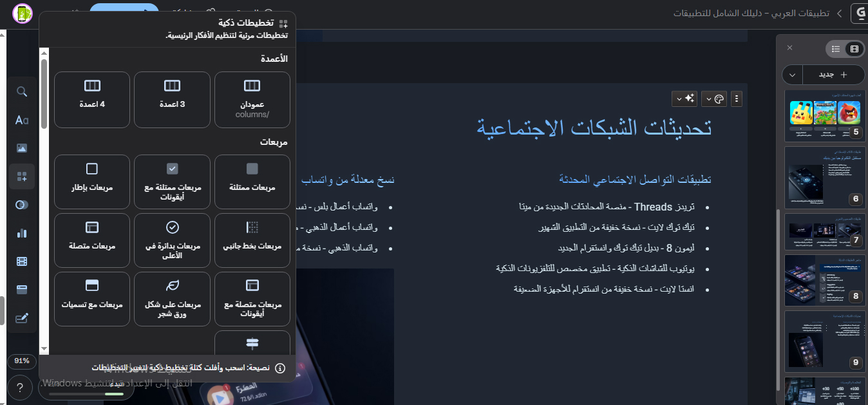Choose the 3 أعمدة columns layout
This screenshot has width=868, height=405.
(x=172, y=100)
